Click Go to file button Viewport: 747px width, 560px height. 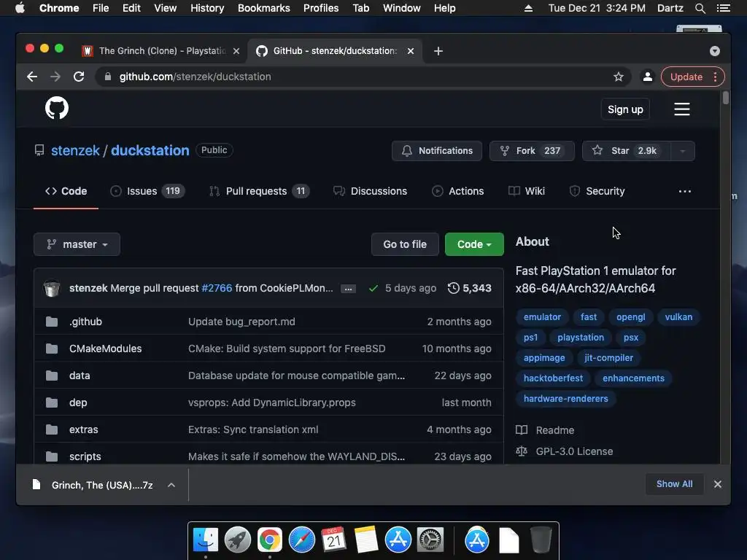pyautogui.click(x=405, y=244)
